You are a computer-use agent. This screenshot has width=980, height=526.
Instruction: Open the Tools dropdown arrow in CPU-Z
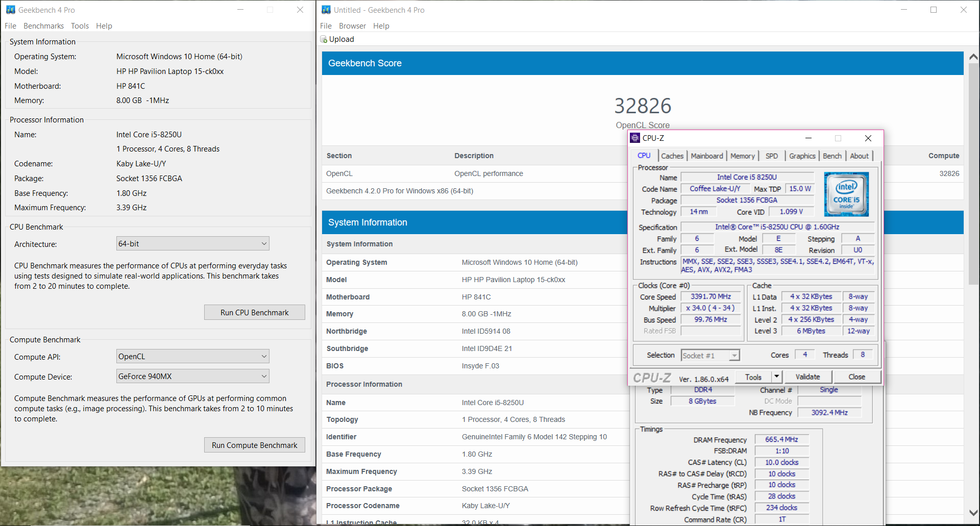point(777,377)
